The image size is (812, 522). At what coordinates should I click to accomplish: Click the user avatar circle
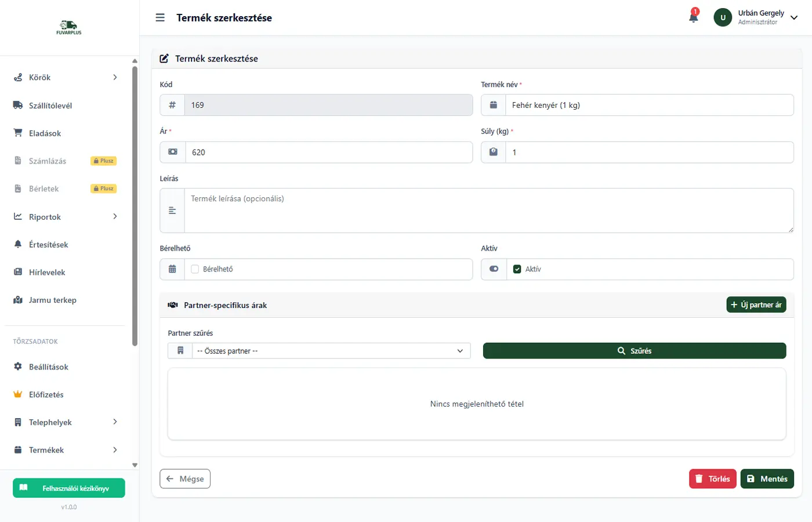point(723,17)
